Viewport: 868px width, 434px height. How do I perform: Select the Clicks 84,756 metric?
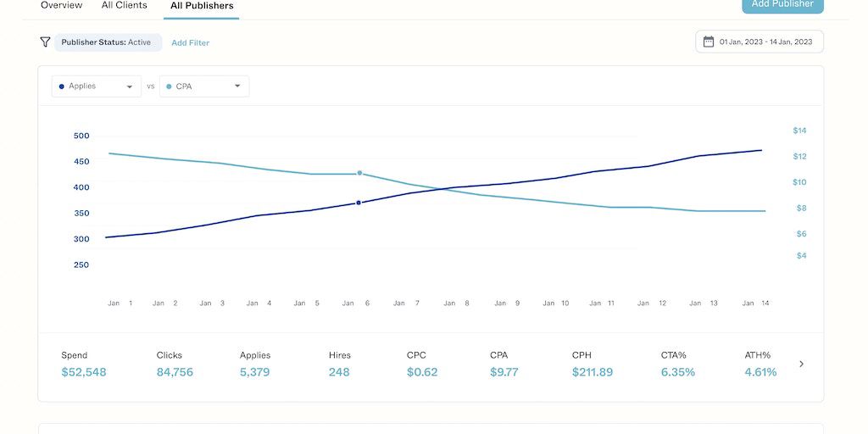point(175,364)
